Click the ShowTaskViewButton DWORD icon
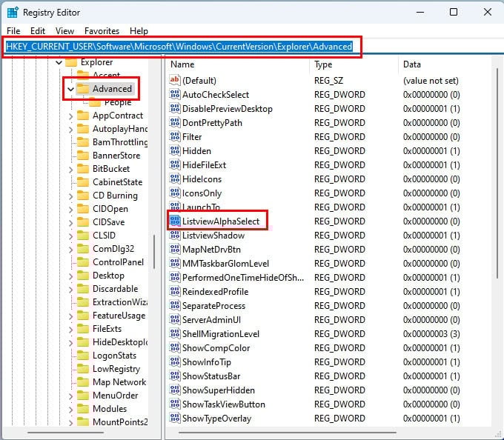The image size is (504, 440). pyautogui.click(x=175, y=404)
